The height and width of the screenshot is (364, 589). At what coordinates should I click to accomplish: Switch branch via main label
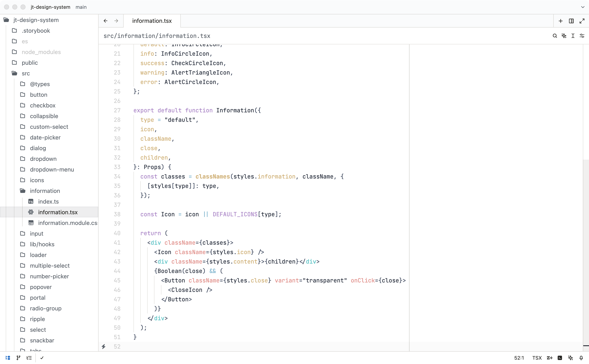81,7
